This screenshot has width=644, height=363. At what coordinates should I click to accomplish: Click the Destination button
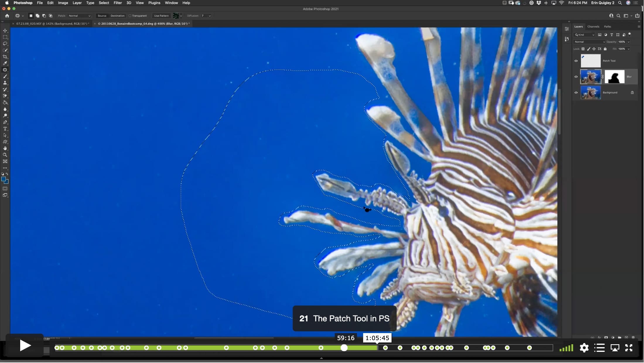(117, 16)
